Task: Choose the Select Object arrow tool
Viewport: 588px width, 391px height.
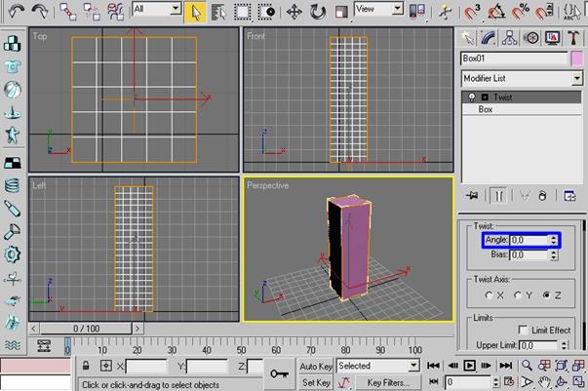Action: point(194,12)
